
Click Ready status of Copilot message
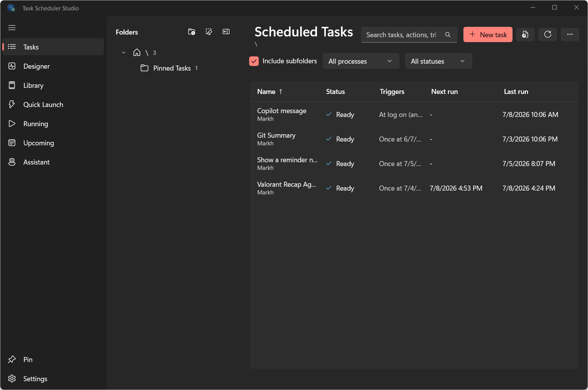pos(340,114)
